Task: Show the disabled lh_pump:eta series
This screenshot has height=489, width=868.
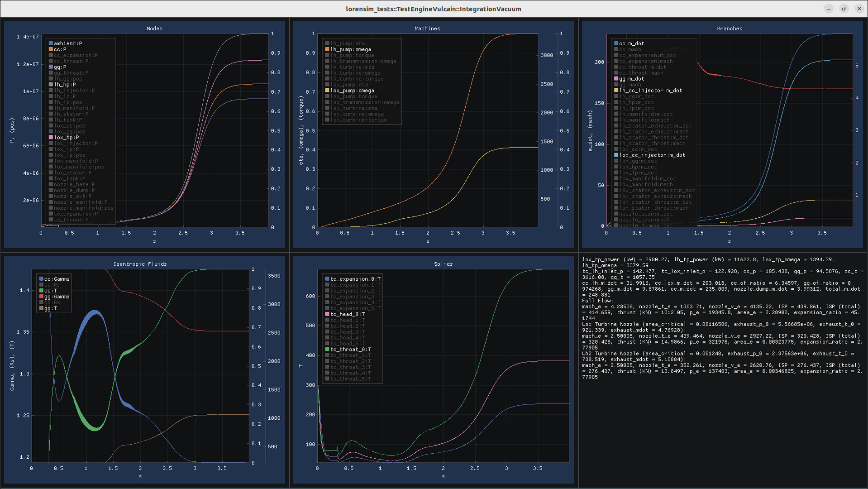Action: (x=347, y=43)
